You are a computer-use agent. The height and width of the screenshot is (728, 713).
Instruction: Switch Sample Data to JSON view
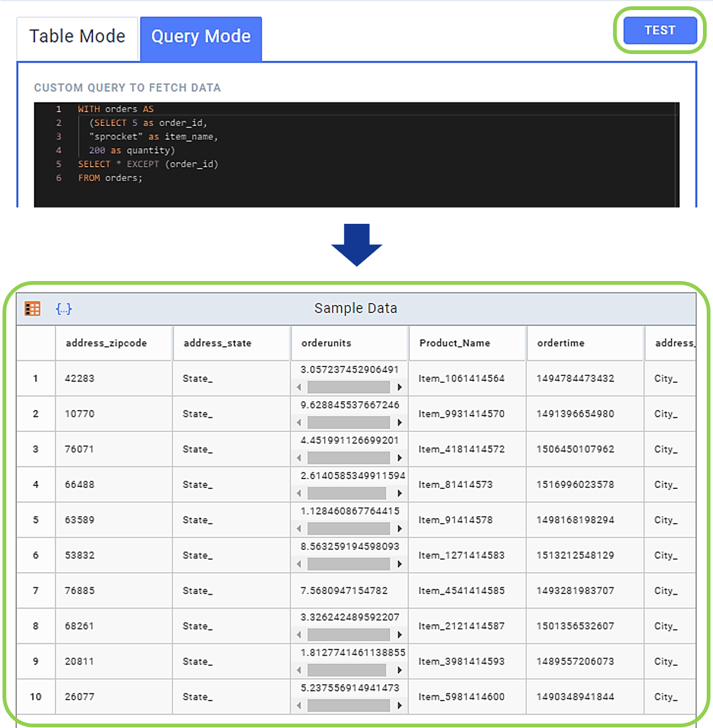click(64, 309)
